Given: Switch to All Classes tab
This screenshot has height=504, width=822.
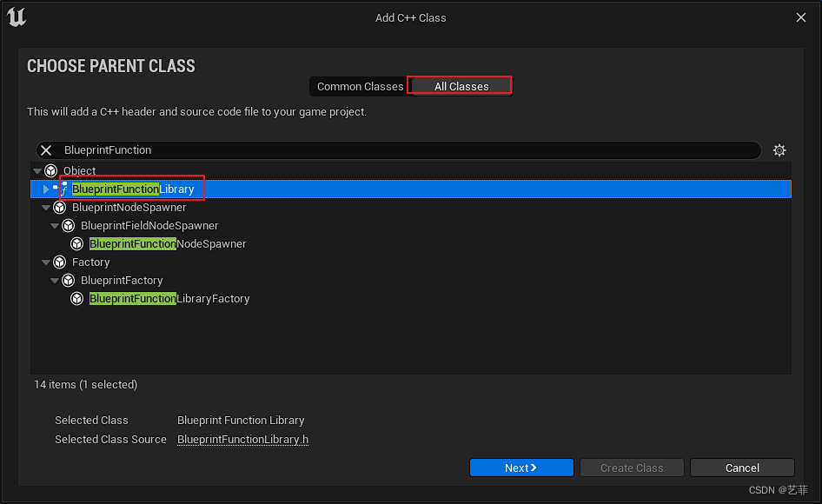Looking at the screenshot, I should (x=461, y=87).
